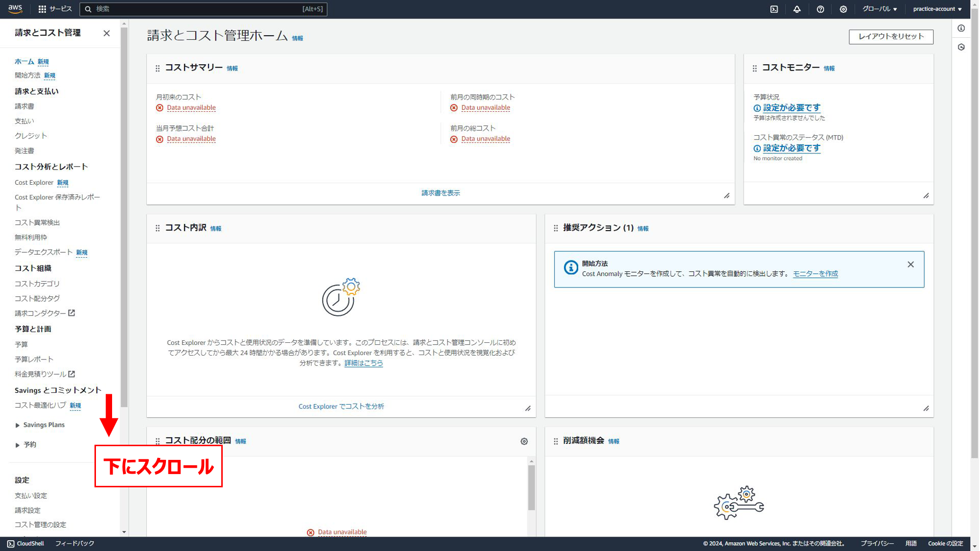
Task: Click the レイアウトをリセット button
Action: point(891,36)
